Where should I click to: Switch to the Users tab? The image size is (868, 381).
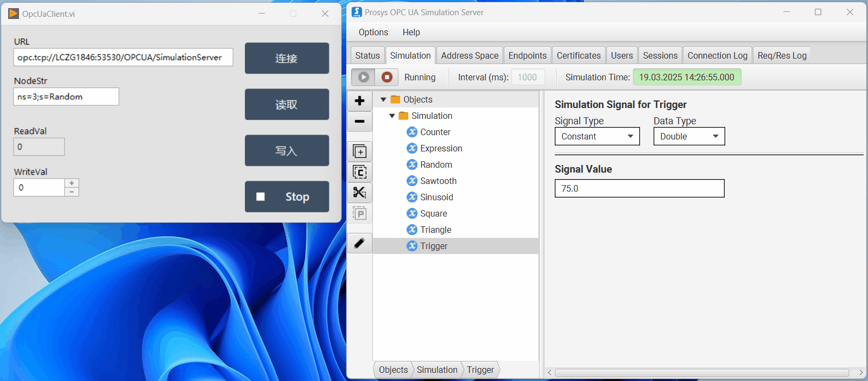pos(622,55)
